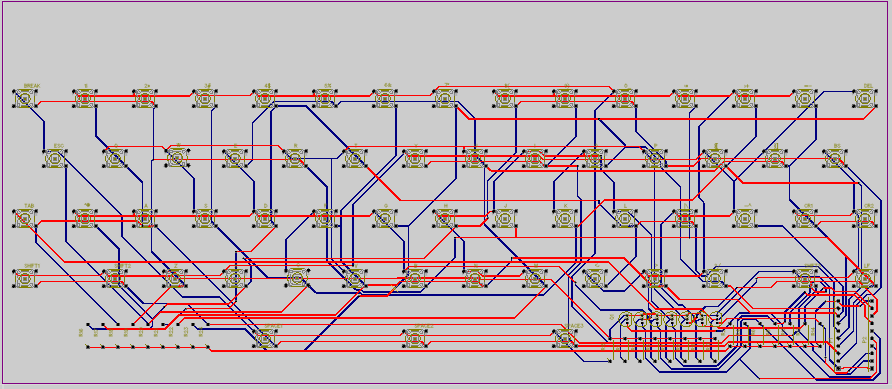
Task: Select the D key switch footprint
Action: pyautogui.click(x=265, y=218)
